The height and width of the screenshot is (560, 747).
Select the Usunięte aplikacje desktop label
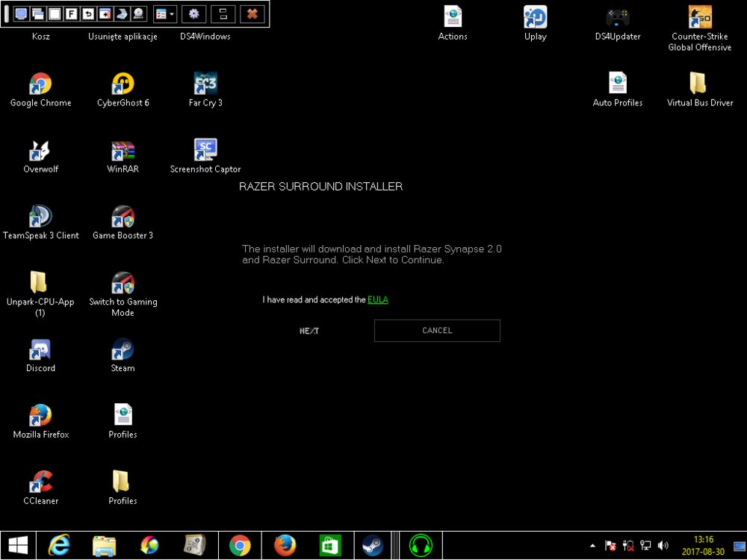coord(123,36)
